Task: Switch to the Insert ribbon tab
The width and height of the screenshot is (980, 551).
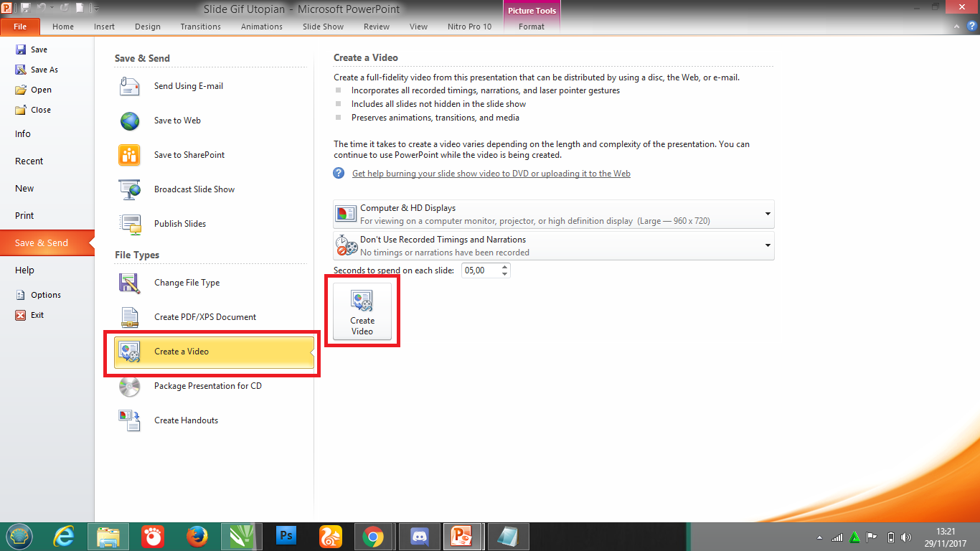Action: 104,27
